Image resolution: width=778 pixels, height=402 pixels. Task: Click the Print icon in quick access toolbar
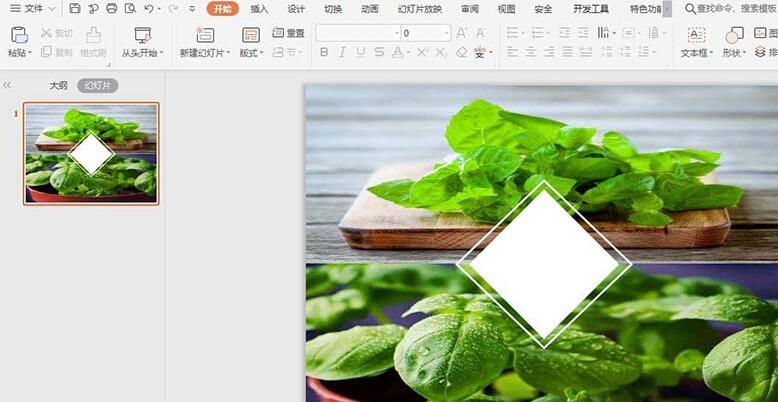[x=112, y=8]
